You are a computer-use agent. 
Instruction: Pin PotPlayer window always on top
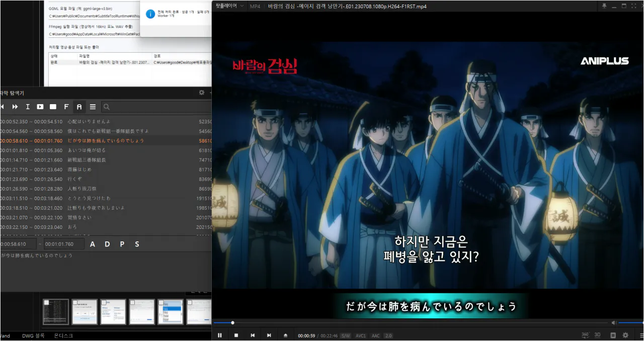click(x=604, y=6)
